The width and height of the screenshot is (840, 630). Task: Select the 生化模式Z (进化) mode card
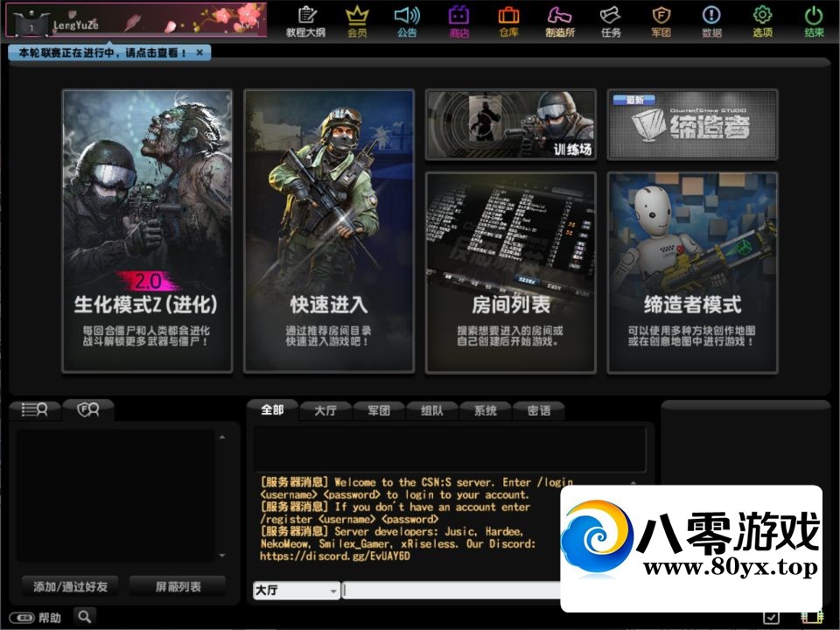pos(147,231)
